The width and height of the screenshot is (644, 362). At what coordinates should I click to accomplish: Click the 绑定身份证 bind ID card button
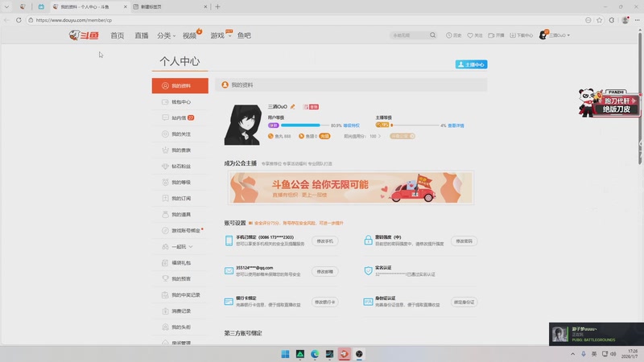point(464,302)
